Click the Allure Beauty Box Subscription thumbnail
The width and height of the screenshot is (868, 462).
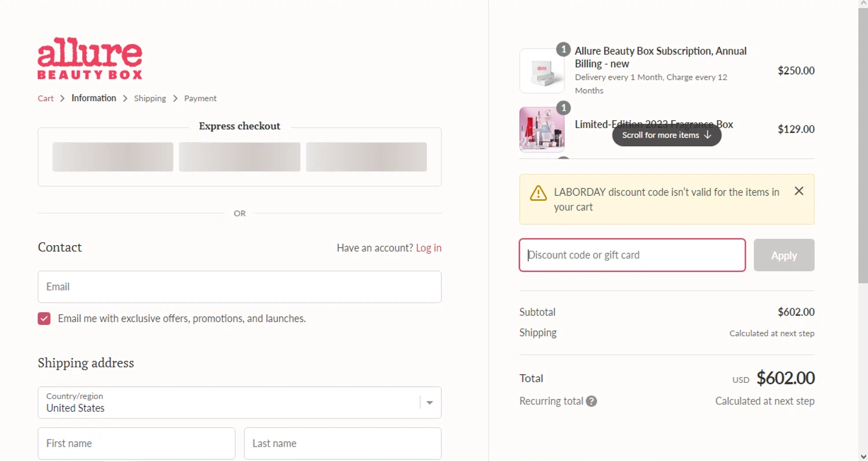(542, 71)
